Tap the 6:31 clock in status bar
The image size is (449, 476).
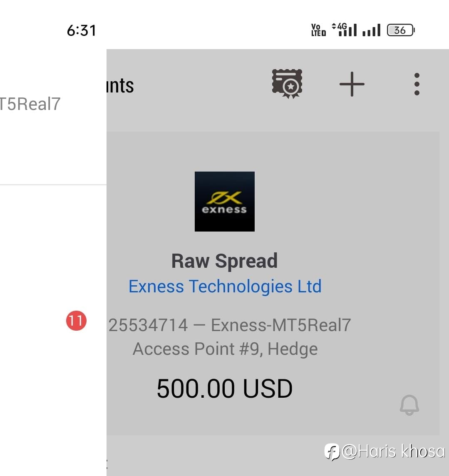[x=81, y=31]
